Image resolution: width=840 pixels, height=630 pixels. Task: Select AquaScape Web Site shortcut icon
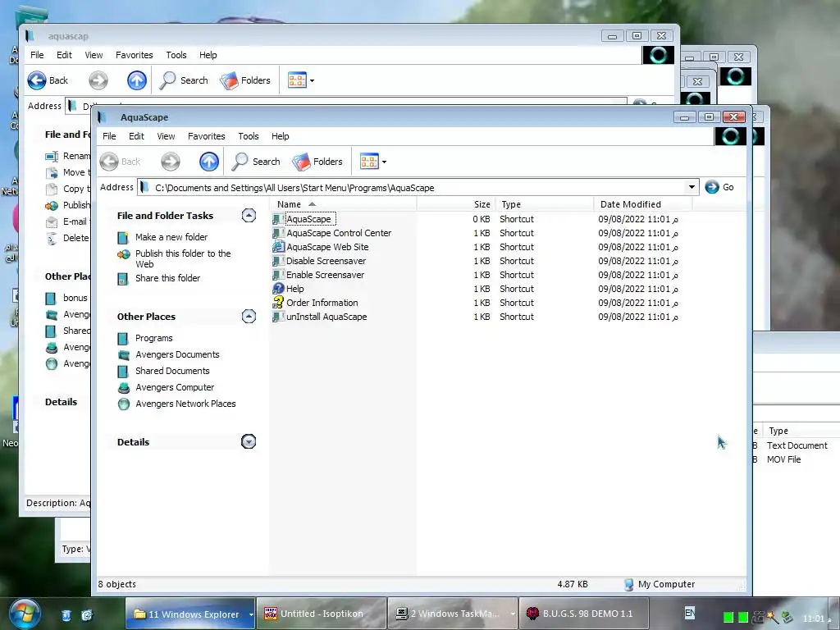(x=278, y=247)
